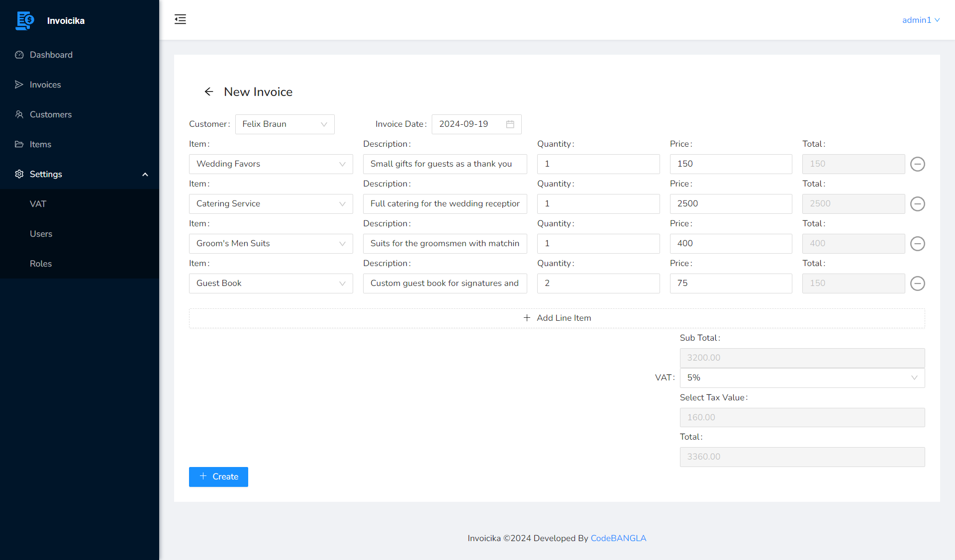The image size is (955, 560).
Task: Remove the Groom's Men Suits line item
Action: pyautogui.click(x=917, y=244)
